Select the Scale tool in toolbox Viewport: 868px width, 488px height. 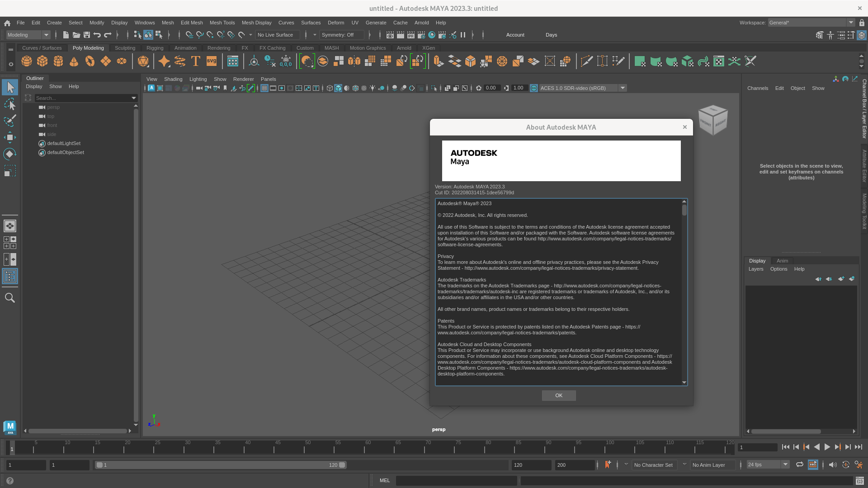(10, 171)
